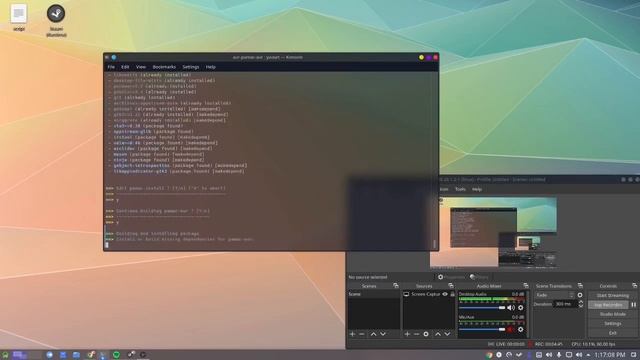Open source properties gear in Sources panel

(x=426, y=334)
